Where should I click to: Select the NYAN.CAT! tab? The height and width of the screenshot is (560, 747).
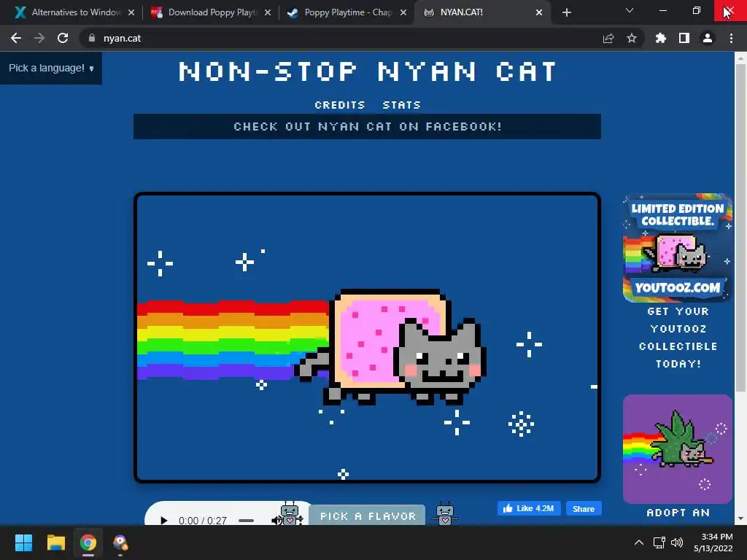coord(483,12)
